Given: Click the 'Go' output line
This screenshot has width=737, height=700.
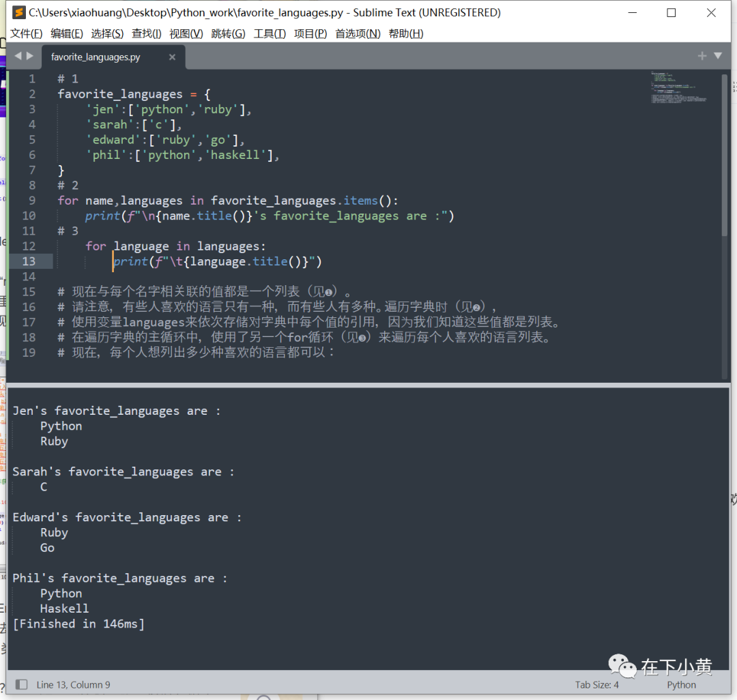Looking at the screenshot, I should pos(47,548).
